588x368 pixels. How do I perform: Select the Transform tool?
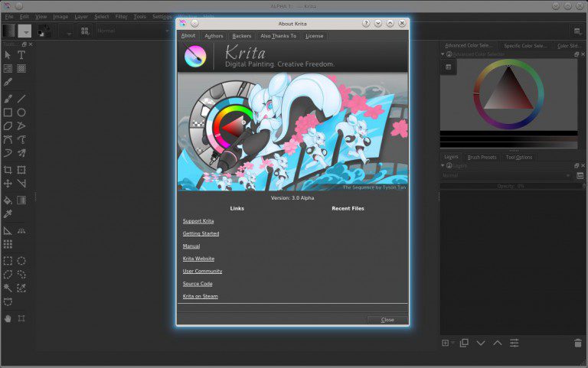click(21, 170)
